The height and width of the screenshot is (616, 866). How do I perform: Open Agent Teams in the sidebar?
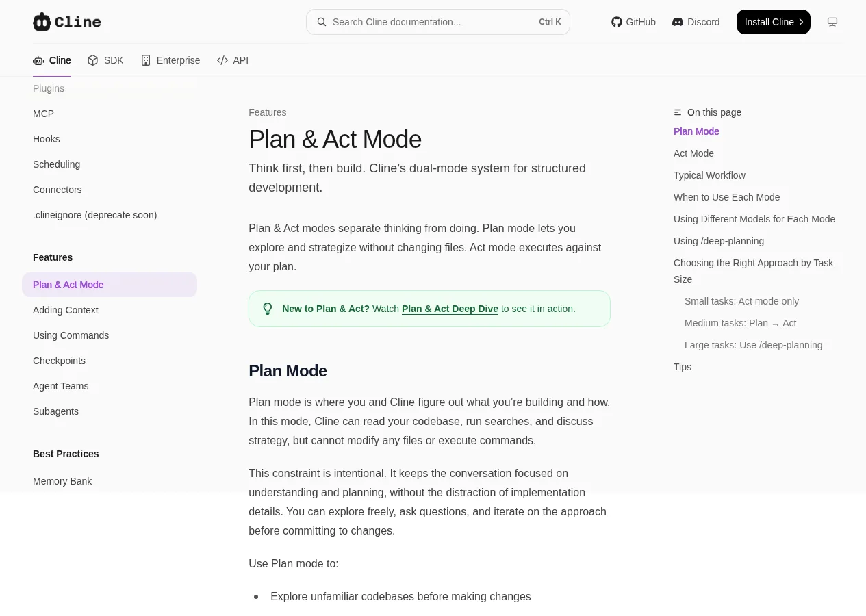point(61,386)
